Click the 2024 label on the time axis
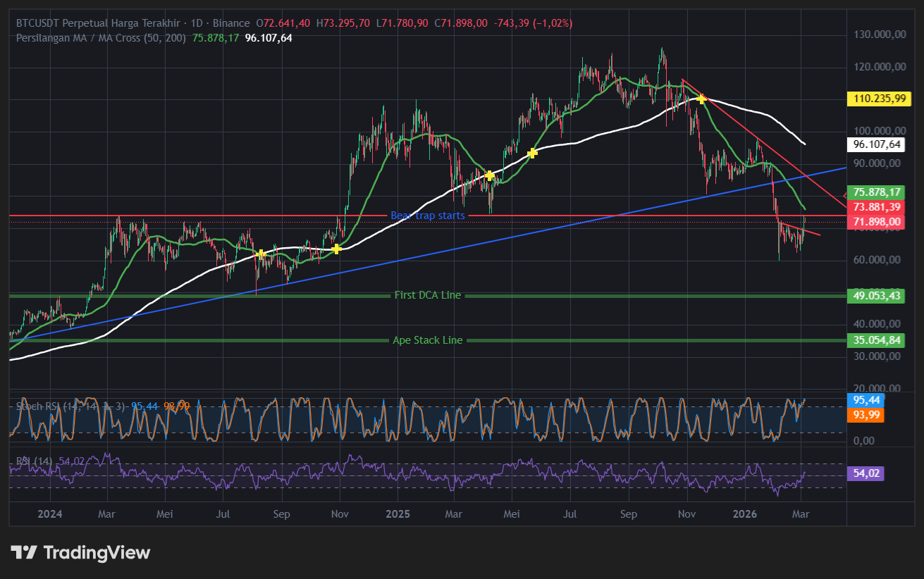This screenshot has height=579, width=924. coord(50,514)
